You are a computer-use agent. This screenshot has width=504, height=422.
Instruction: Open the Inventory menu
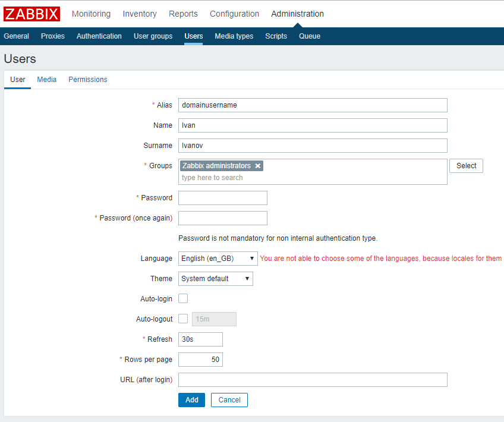coord(140,14)
